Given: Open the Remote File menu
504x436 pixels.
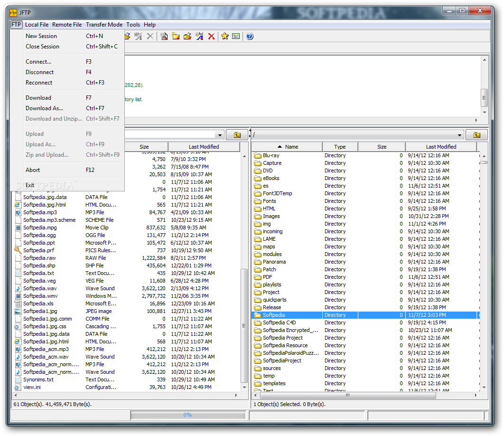Looking at the screenshot, I should point(67,25).
